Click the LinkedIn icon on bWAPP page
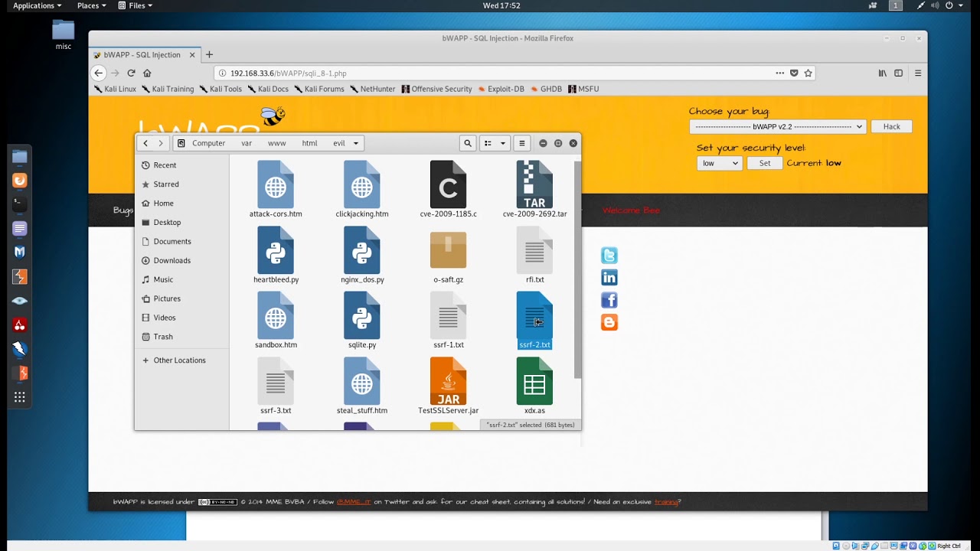The width and height of the screenshot is (980, 551). click(609, 278)
